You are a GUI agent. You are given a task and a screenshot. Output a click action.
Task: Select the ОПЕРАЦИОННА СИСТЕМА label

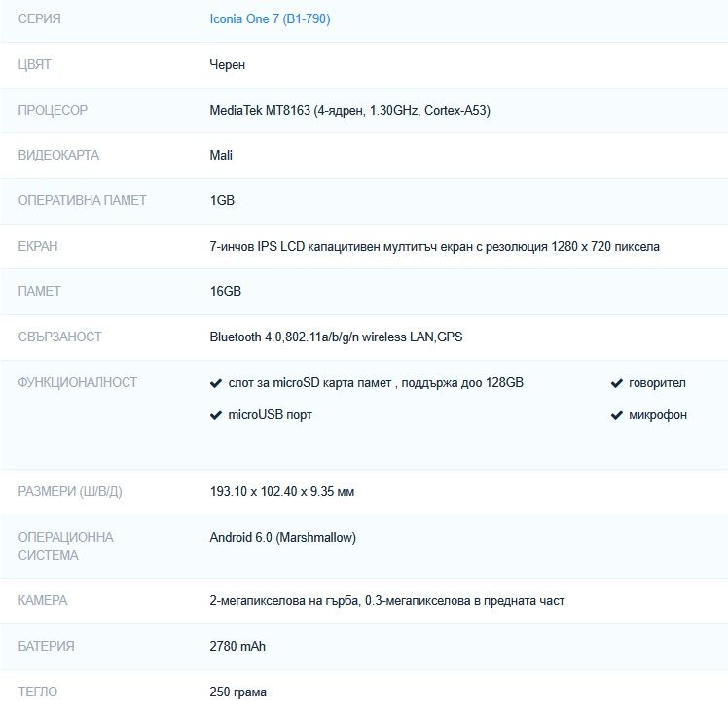(66, 547)
